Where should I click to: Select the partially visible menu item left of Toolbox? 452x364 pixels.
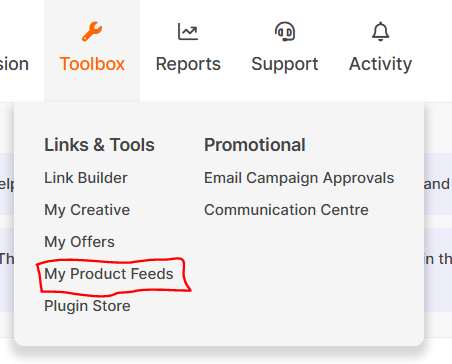point(14,64)
